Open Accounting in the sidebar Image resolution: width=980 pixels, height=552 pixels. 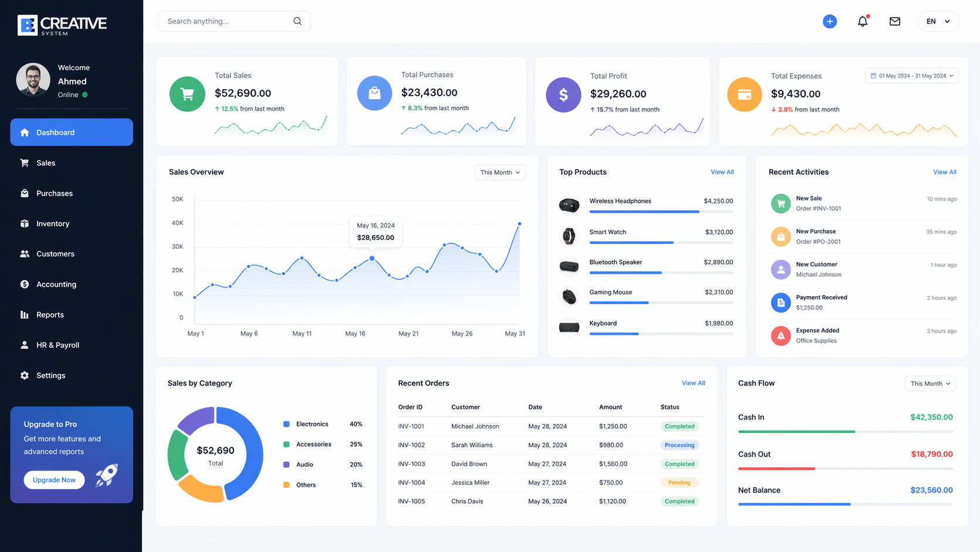pos(56,285)
